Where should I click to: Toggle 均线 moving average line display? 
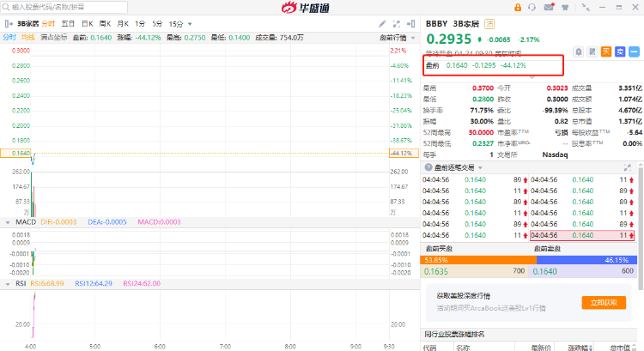pyautogui.click(x=28, y=37)
